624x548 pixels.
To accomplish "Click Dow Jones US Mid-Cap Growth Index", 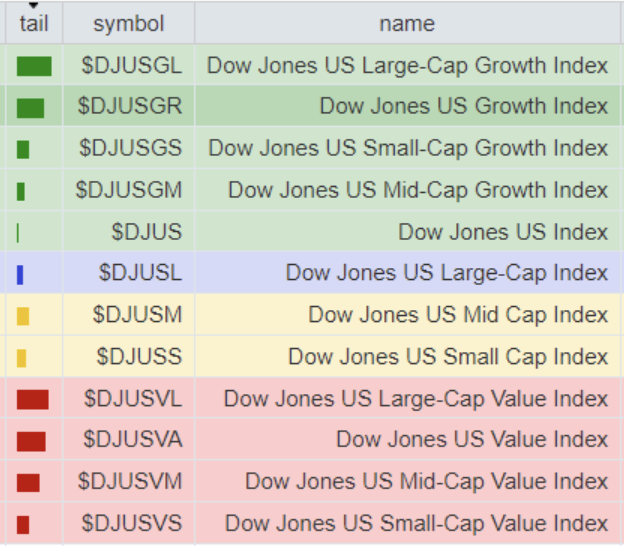I will pos(417,190).
